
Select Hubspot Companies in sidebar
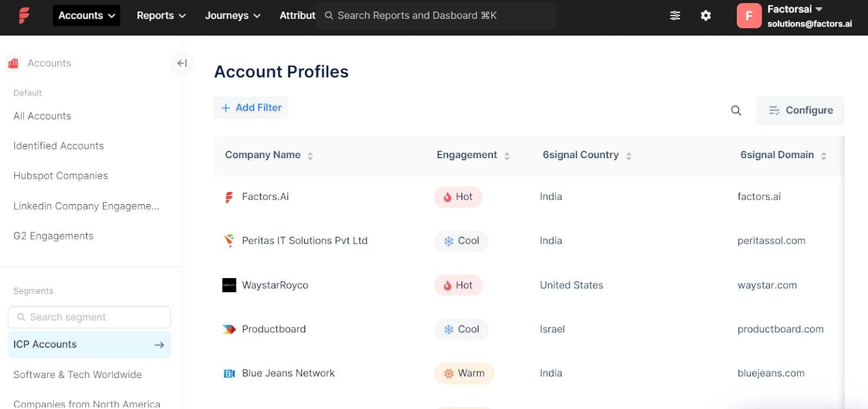point(61,176)
